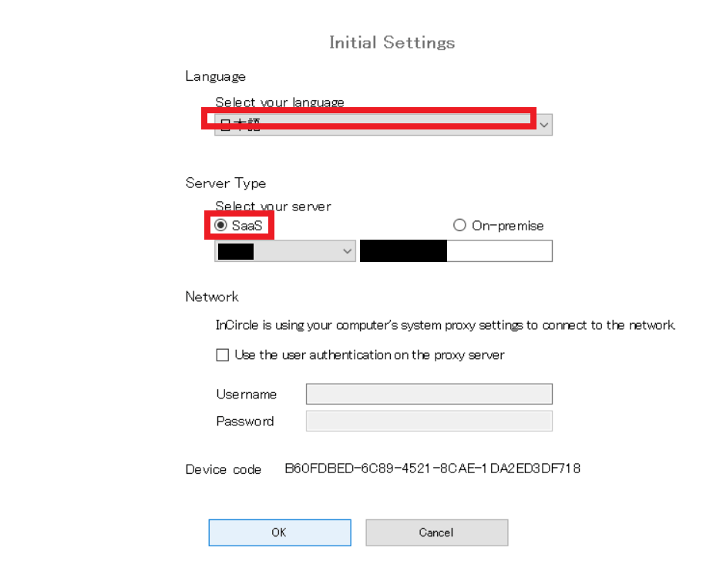Click the Network section heading

click(x=212, y=297)
